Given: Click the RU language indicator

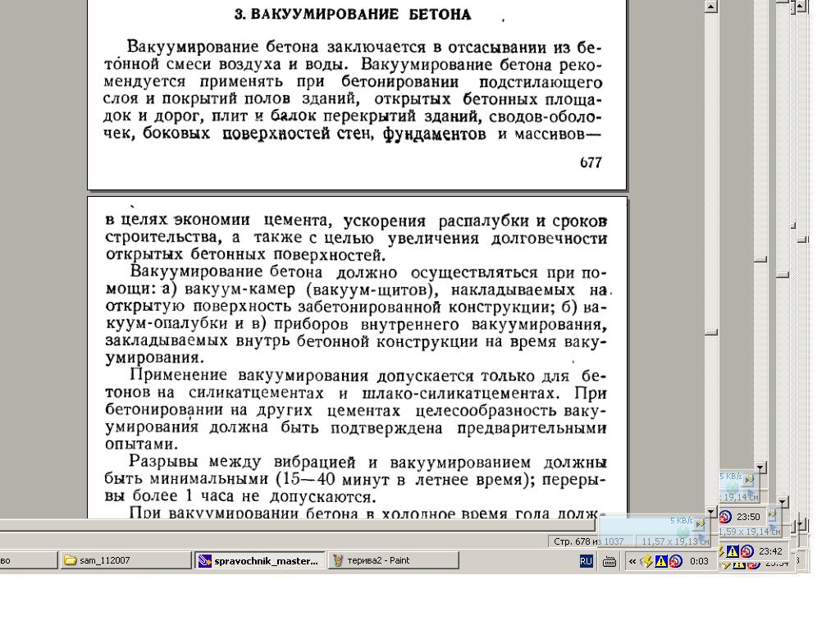Looking at the screenshot, I should (x=586, y=561).
